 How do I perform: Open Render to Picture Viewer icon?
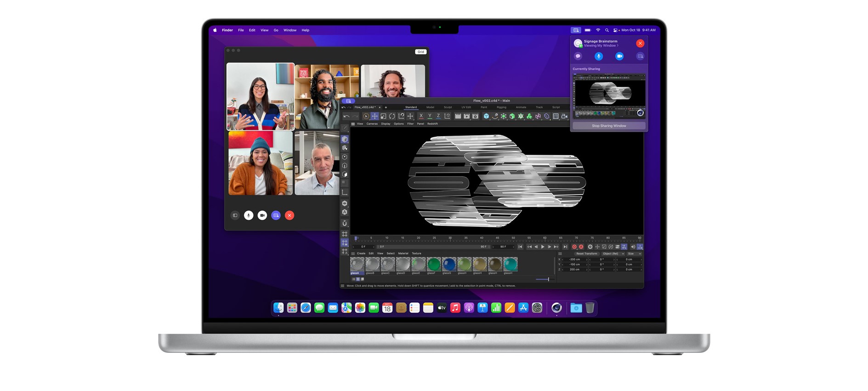pyautogui.click(x=466, y=116)
